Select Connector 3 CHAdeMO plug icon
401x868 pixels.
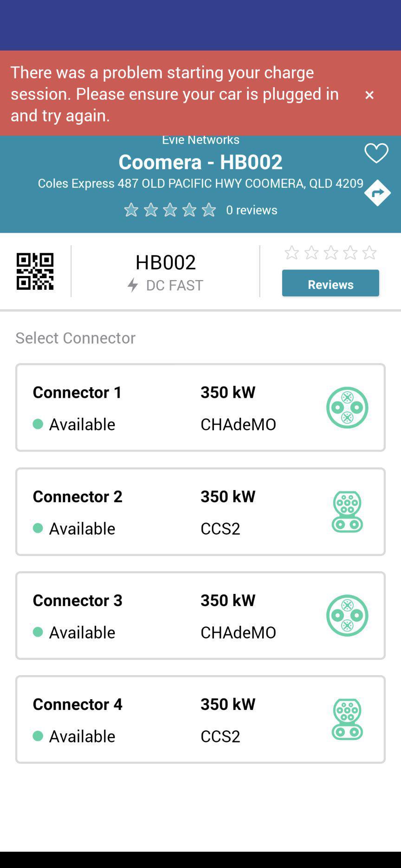347,615
